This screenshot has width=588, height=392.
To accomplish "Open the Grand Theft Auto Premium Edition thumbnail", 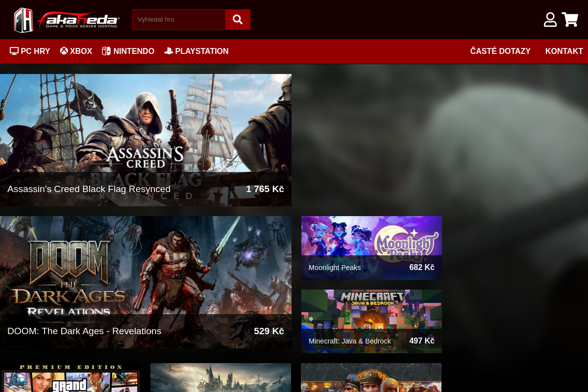I will pyautogui.click(x=70, y=377).
